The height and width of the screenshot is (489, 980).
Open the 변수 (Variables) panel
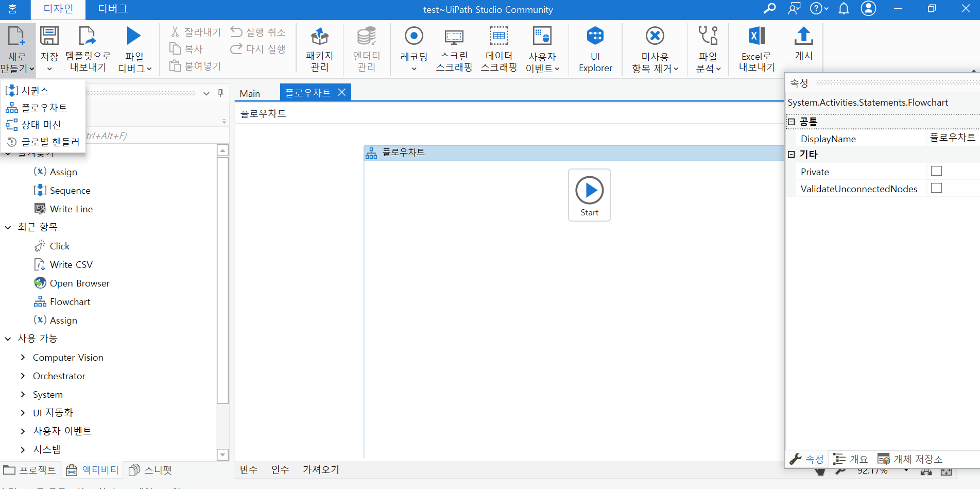[x=249, y=469]
